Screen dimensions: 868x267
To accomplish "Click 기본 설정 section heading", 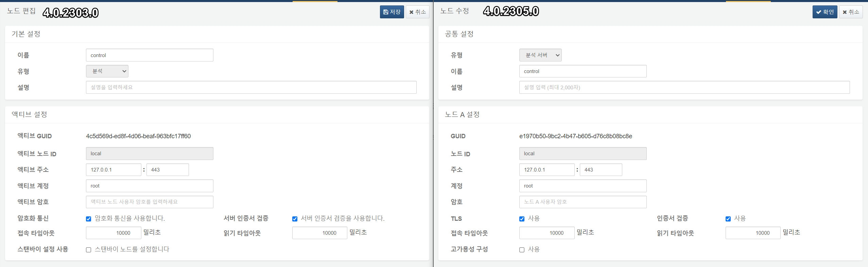I will (x=26, y=34).
